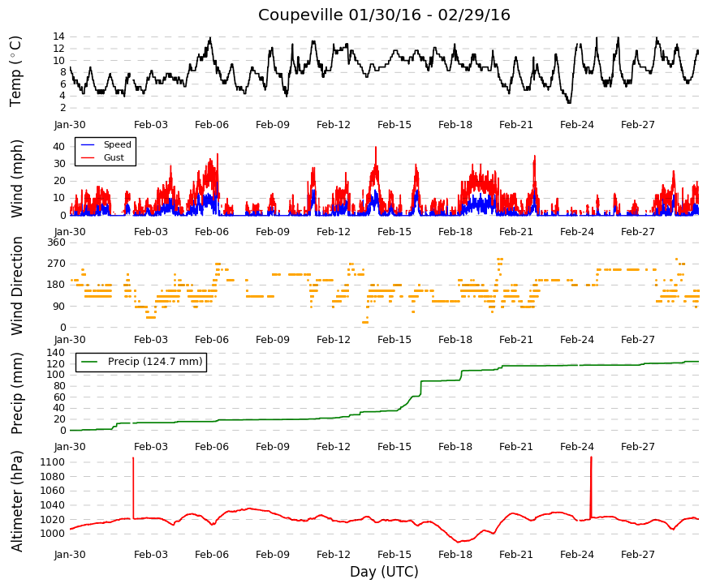
Task: Click the Wind Direction axis label
Action: (x=17, y=285)
